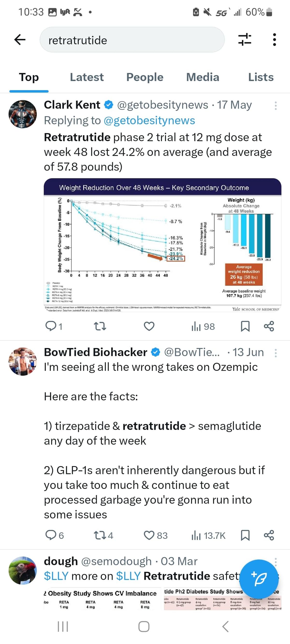Tap the compose new post button
Screen dimensions: 290x644
pos(259,579)
